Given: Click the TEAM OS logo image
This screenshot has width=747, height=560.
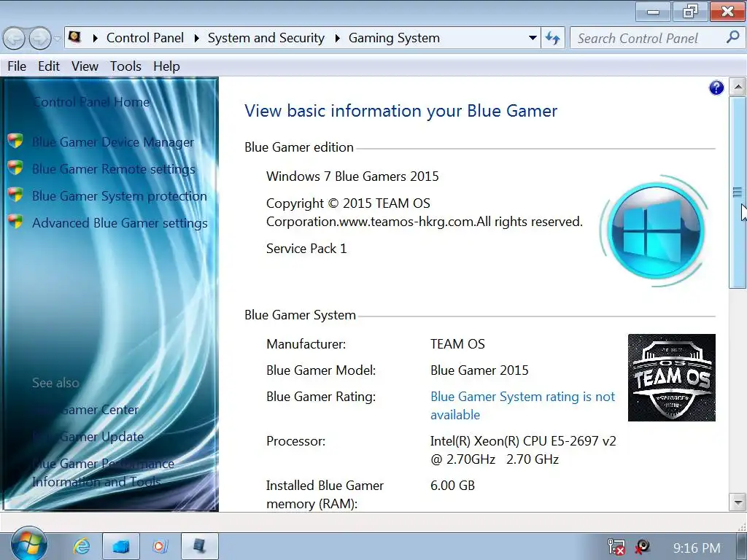Looking at the screenshot, I should click(x=671, y=378).
